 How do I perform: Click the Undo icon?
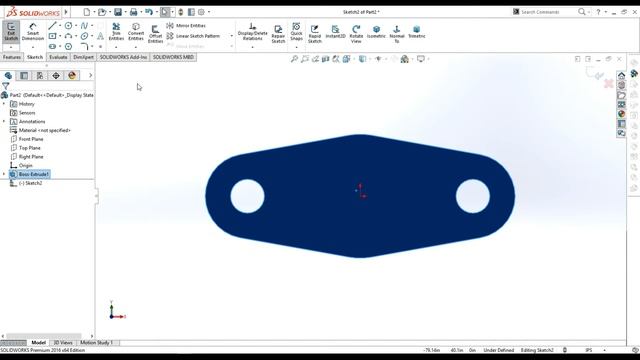[x=149, y=12]
